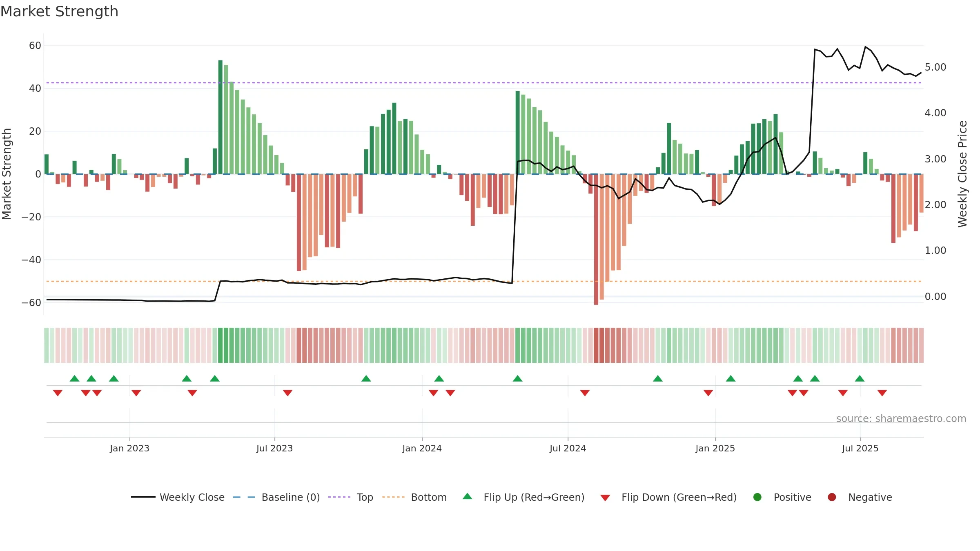Click the green Positive legend dot

[x=757, y=497]
